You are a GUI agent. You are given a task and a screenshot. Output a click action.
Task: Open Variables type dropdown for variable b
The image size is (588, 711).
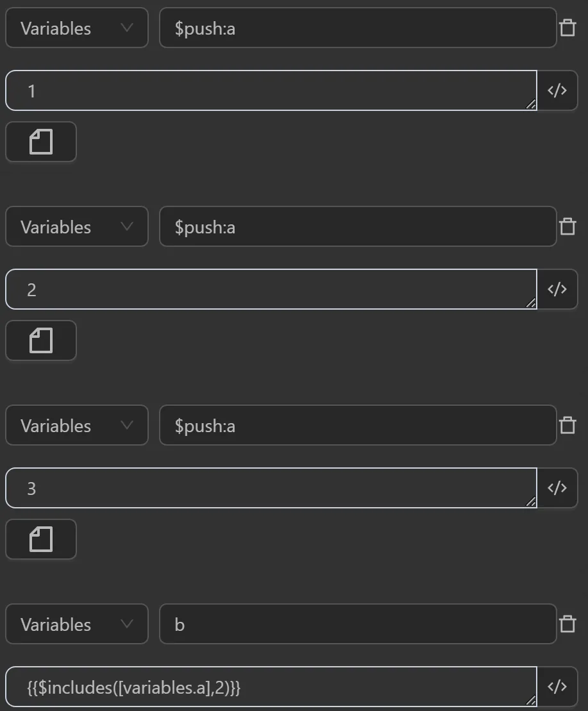[77, 624]
